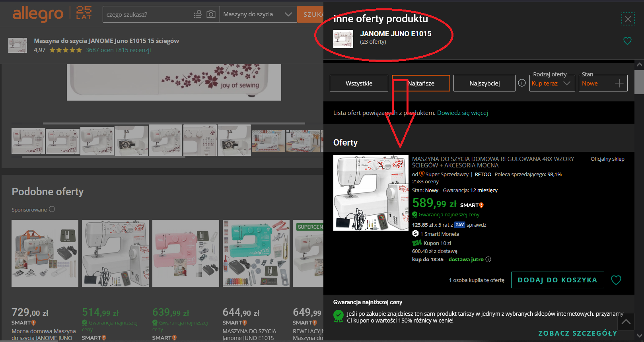Open the RETOO seller link
The image size is (644, 342).
[x=483, y=174]
